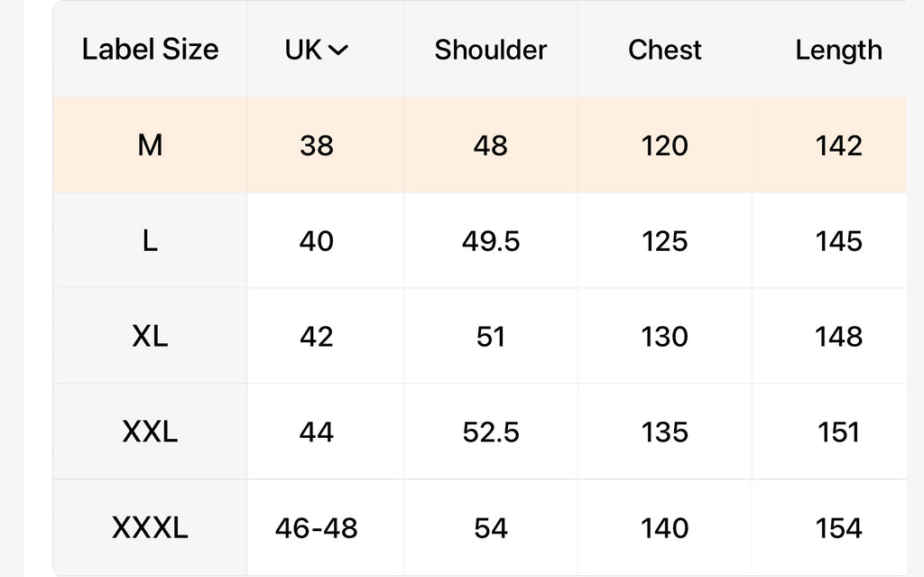Click the Length column header
The height and width of the screenshot is (577, 924).
pos(838,49)
